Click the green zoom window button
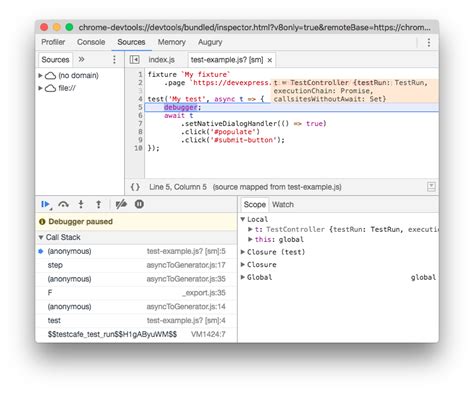The width and height of the screenshot is (474, 393). click(69, 27)
